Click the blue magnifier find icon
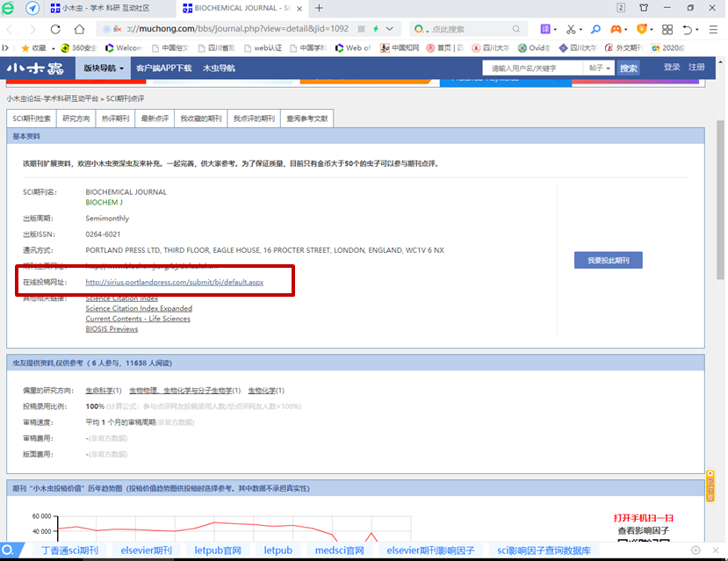Screen dimensions: 728x561 coord(595,29)
